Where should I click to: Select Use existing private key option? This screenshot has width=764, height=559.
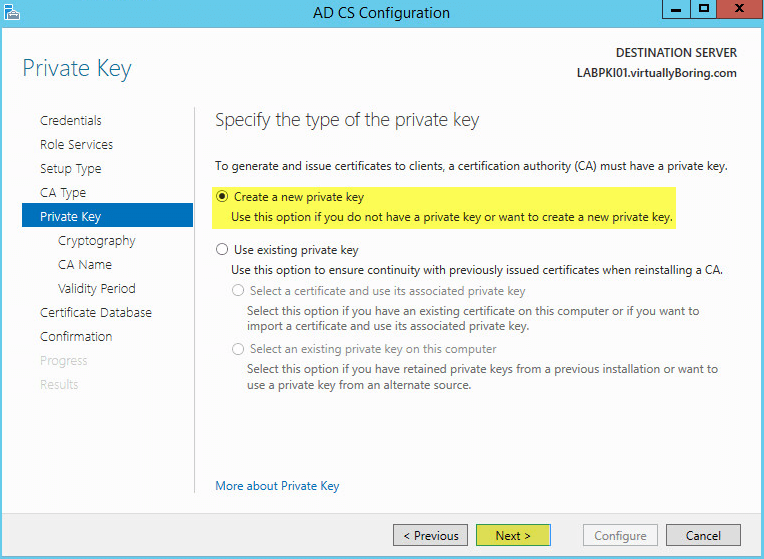222,250
